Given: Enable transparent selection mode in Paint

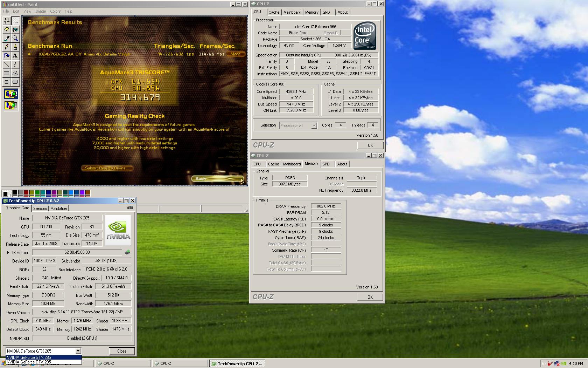Looking at the screenshot, I should coord(11,105).
